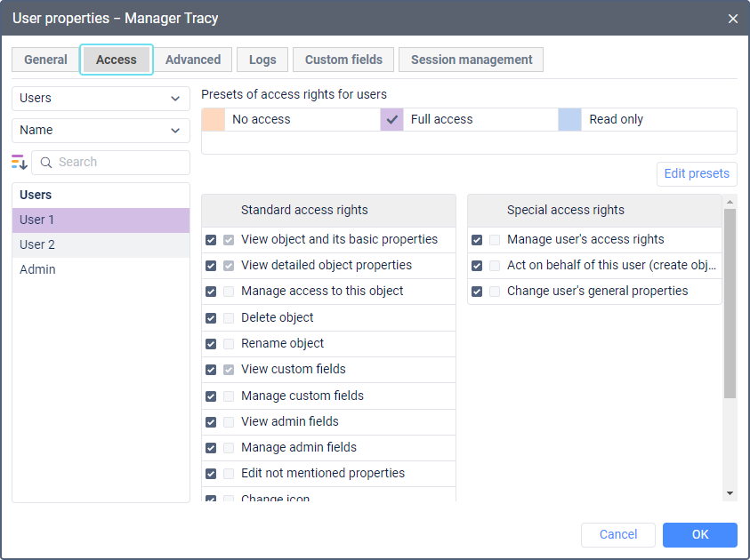The width and height of the screenshot is (750, 560).
Task: Click the sort order icon beside search
Action: 20,162
